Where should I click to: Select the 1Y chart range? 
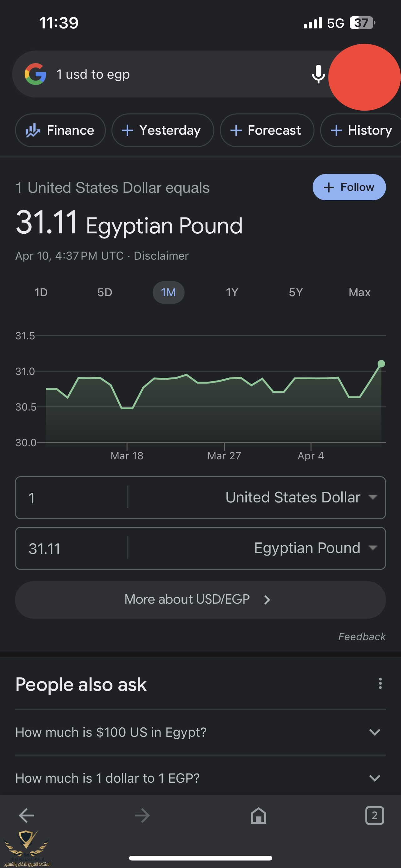232,292
